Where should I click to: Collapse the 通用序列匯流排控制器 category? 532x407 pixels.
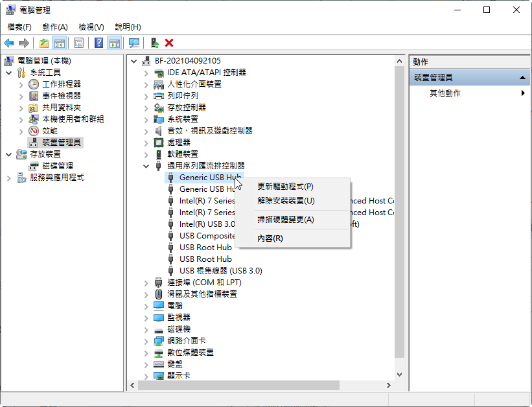[x=146, y=166]
